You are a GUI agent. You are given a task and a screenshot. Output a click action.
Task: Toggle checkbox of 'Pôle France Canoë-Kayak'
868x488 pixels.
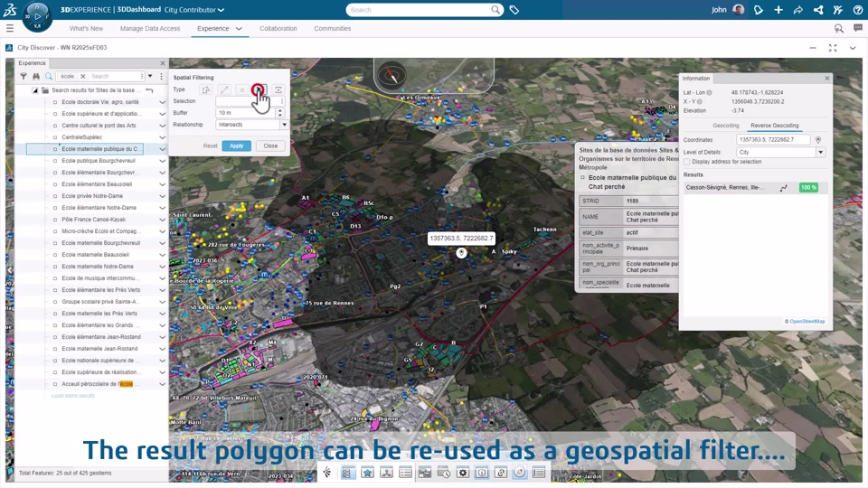coord(55,220)
